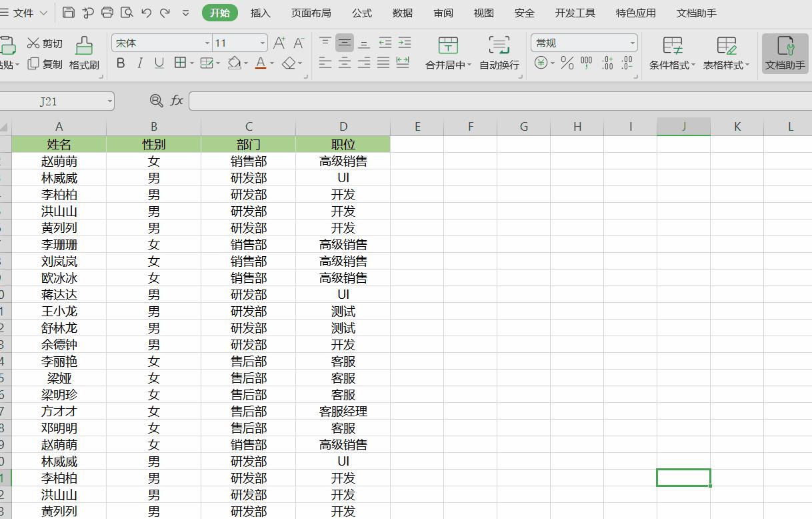This screenshot has width=812, height=519.
Task: Expand the borders dropdown arrow
Action: point(192,63)
